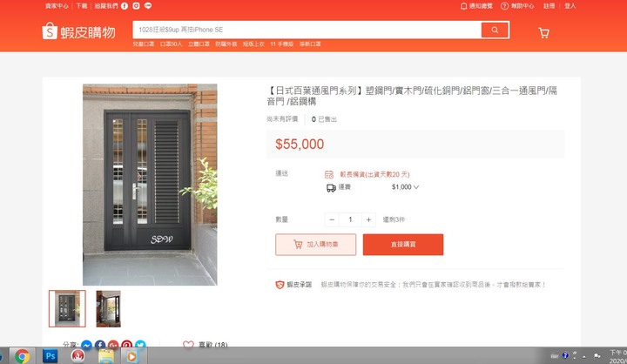Screen dimensions: 627x364
Task: Click the orange search magnifier button
Action: pos(495,30)
